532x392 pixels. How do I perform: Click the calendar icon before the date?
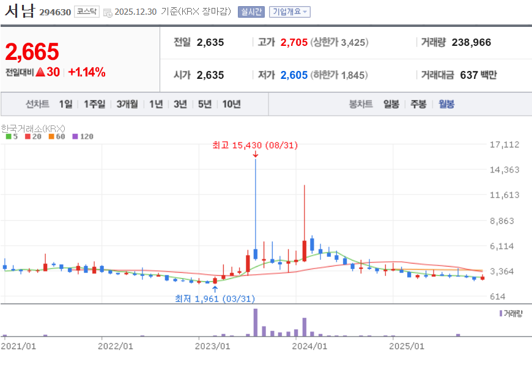tap(108, 13)
